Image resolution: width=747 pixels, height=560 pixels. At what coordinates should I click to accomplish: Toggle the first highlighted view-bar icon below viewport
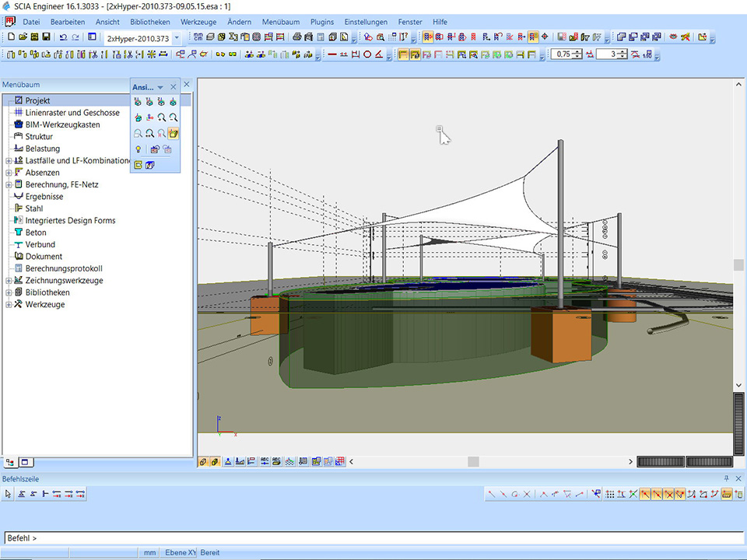(203, 461)
